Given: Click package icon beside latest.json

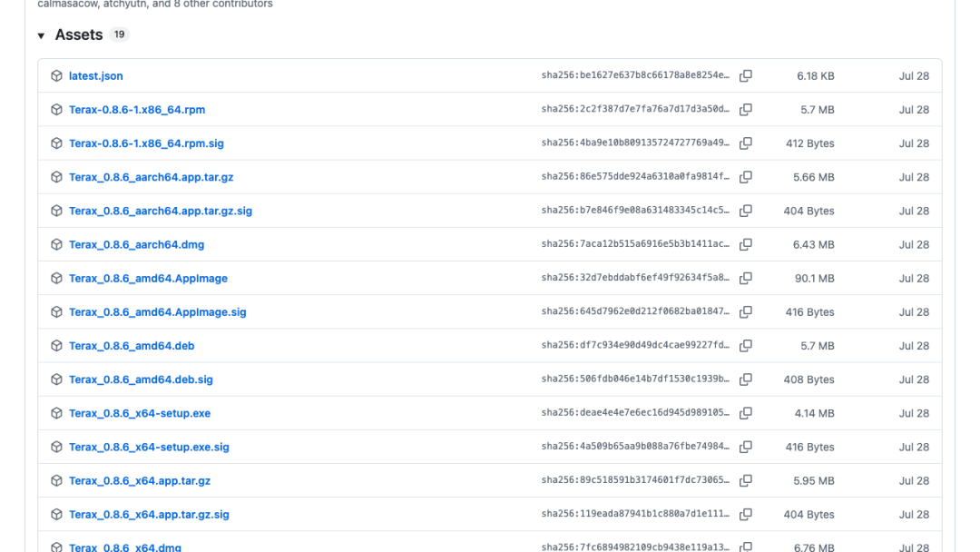Looking at the screenshot, I should tap(56, 75).
